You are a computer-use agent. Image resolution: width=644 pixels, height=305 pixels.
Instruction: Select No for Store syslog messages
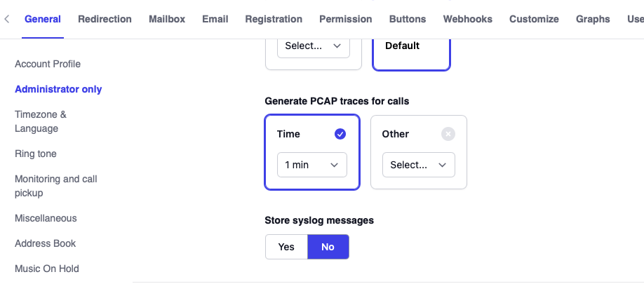click(x=328, y=247)
